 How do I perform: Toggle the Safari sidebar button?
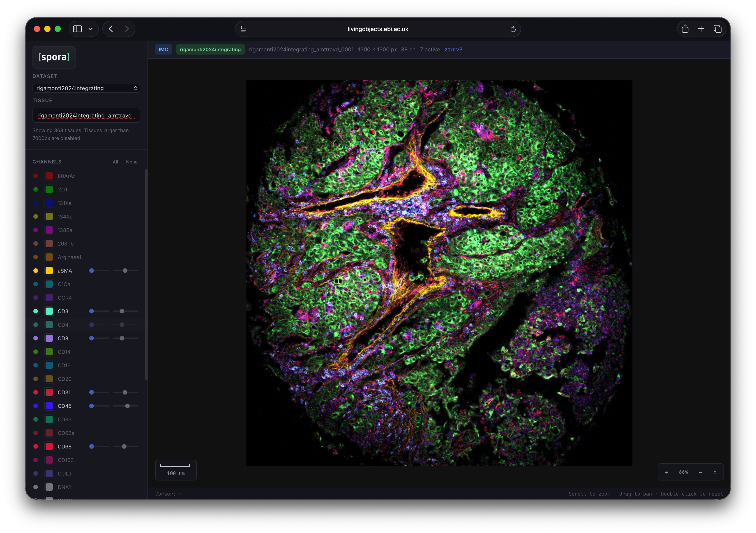click(x=77, y=29)
